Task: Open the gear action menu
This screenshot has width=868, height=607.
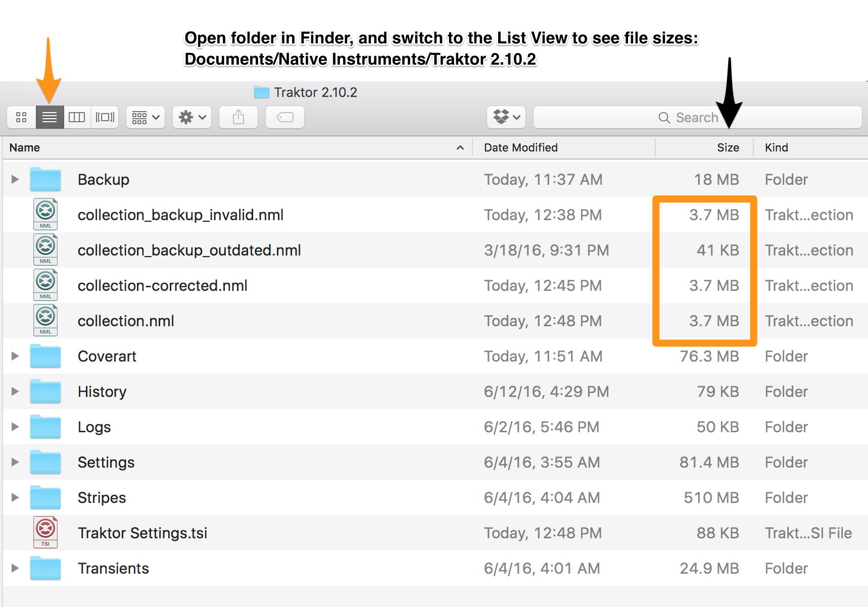Action: pos(192,117)
